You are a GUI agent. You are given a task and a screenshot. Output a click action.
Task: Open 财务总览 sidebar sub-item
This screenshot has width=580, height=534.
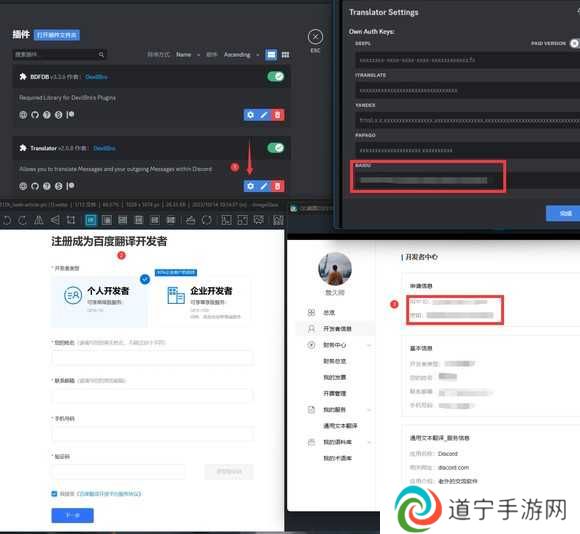(x=335, y=361)
